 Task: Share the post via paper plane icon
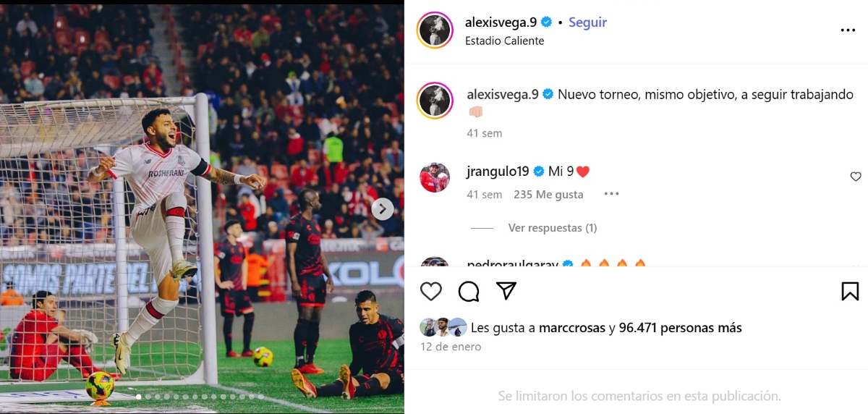[x=506, y=291]
